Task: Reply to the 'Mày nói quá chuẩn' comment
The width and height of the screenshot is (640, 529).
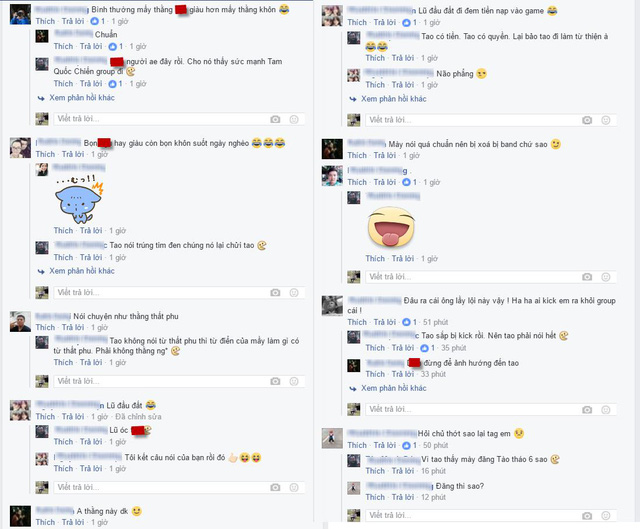Action: coord(384,155)
